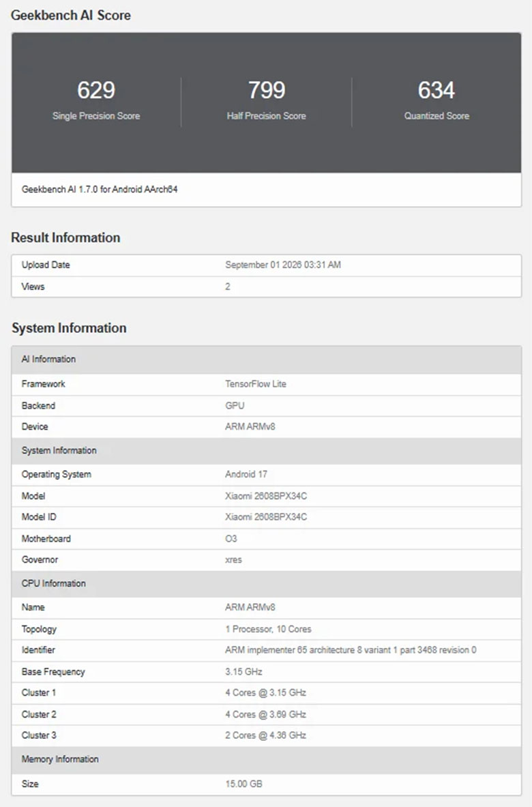Select the Model ID value 'Xiaomi 2608BPX34C'

(266, 516)
